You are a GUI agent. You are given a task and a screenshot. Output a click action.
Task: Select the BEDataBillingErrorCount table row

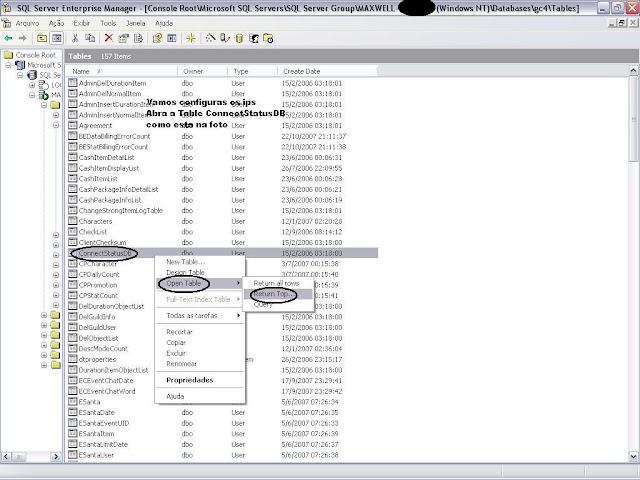pyautogui.click(x=222, y=136)
